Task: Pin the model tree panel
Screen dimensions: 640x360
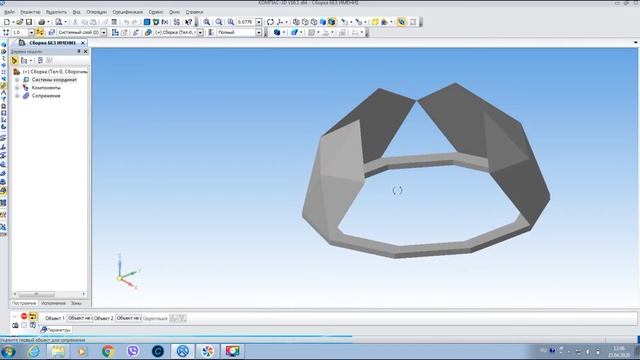Action: point(79,51)
